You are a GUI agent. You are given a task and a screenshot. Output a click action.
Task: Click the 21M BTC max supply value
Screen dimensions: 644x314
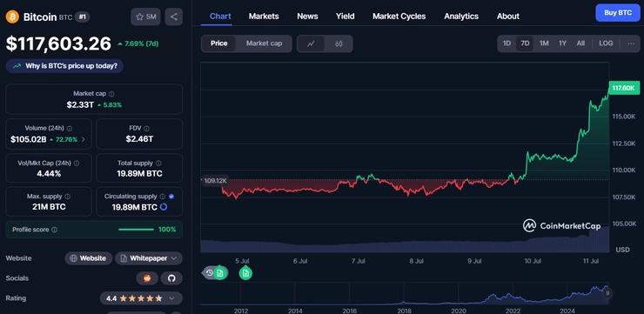click(x=49, y=207)
